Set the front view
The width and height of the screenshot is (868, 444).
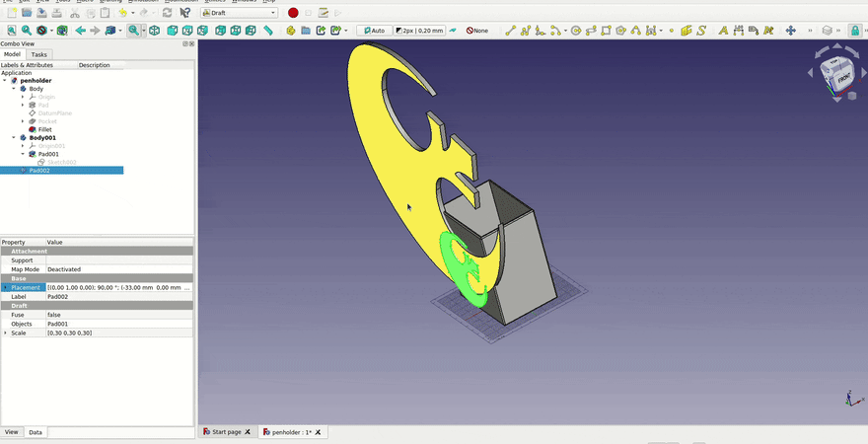click(x=173, y=31)
